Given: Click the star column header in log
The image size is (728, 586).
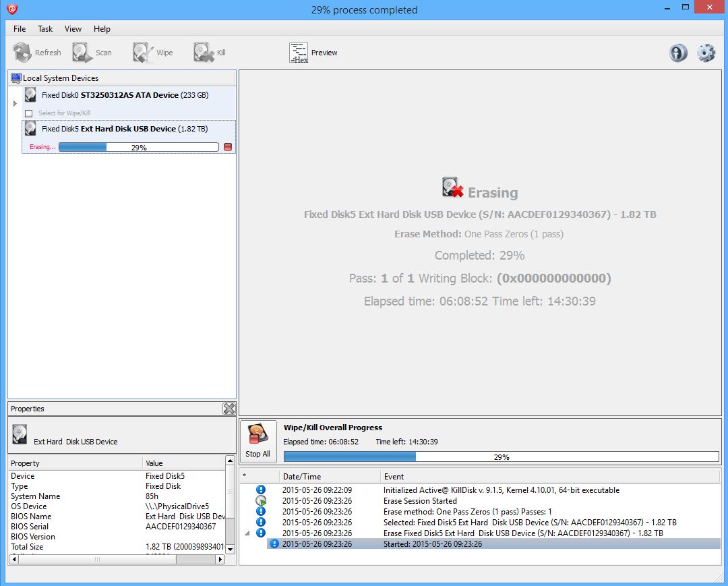Looking at the screenshot, I should (259, 476).
